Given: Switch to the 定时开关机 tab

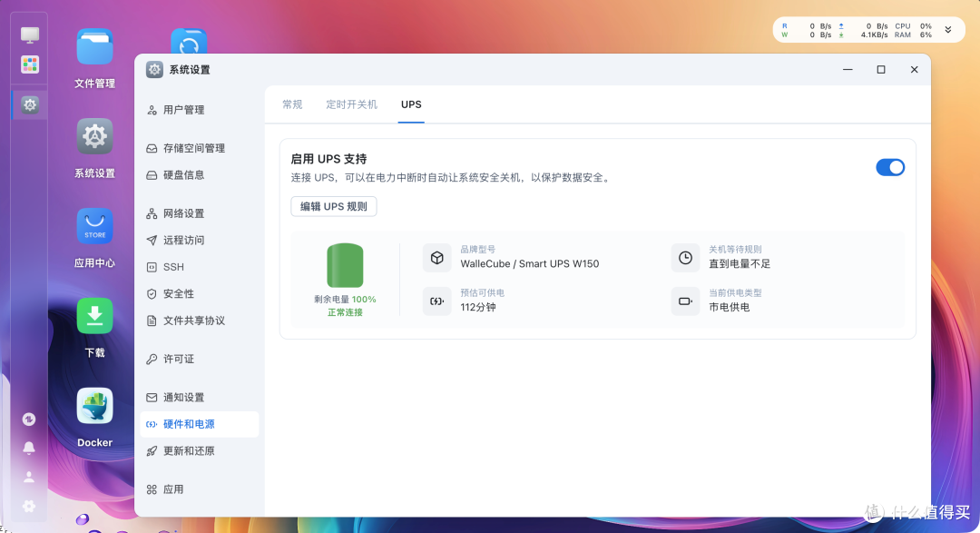Looking at the screenshot, I should 352,104.
